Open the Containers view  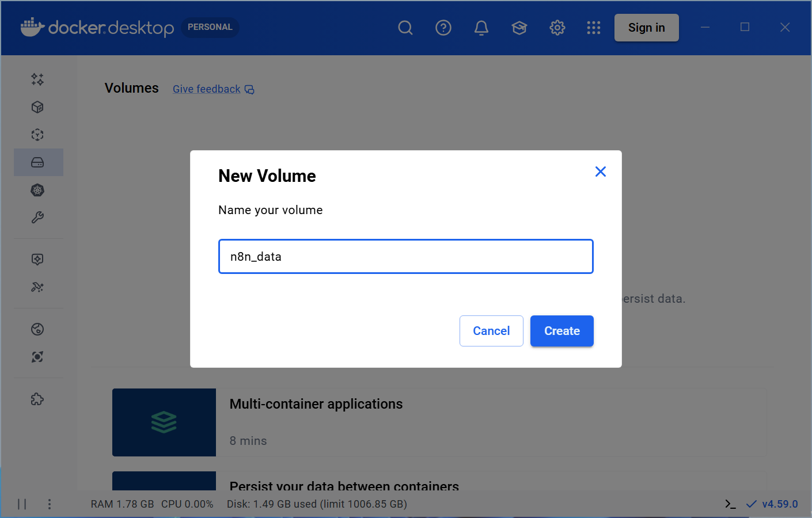(37, 107)
